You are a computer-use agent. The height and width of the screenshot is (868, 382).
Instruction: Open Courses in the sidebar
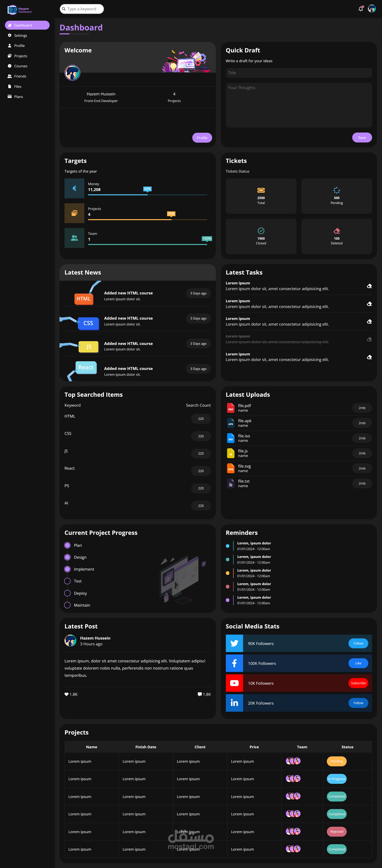pos(21,66)
